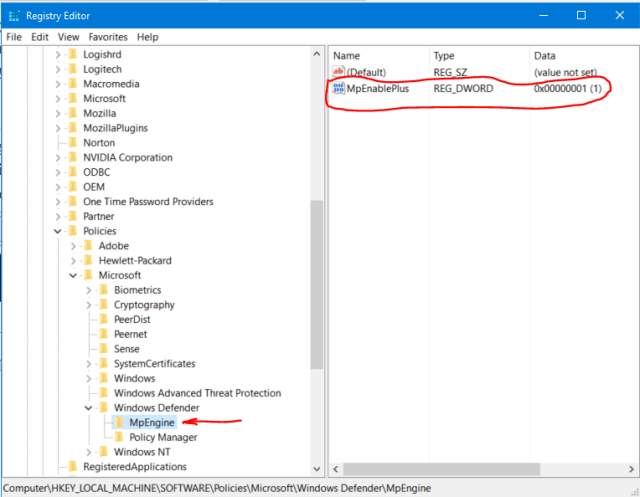Select the MpEngine key

152,422
